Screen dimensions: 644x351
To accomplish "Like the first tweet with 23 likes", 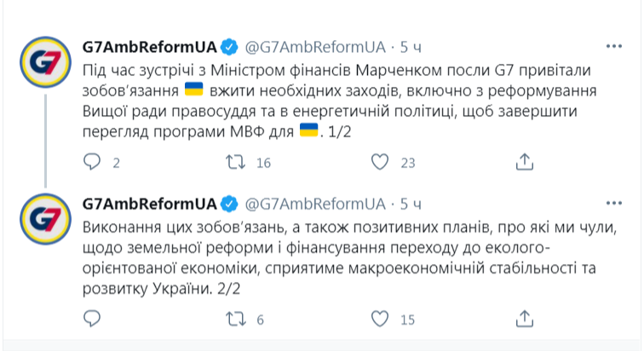I will click(x=382, y=162).
